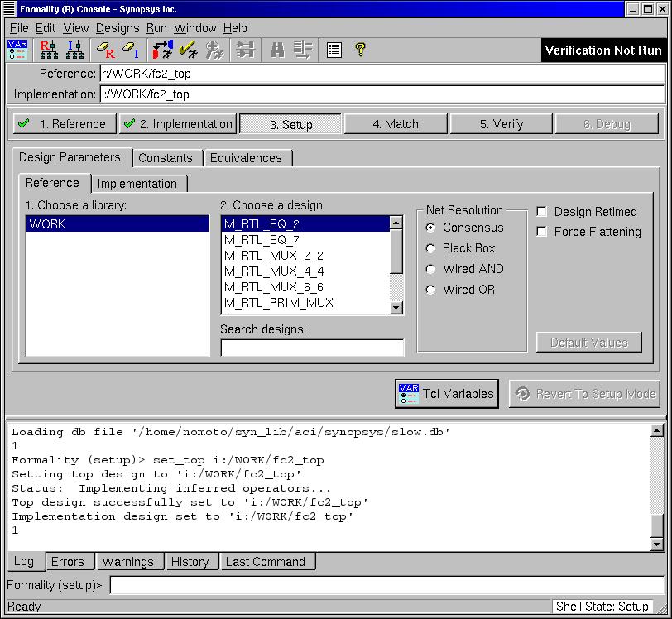
Task: Switch to the Constants tab
Action: (x=166, y=158)
